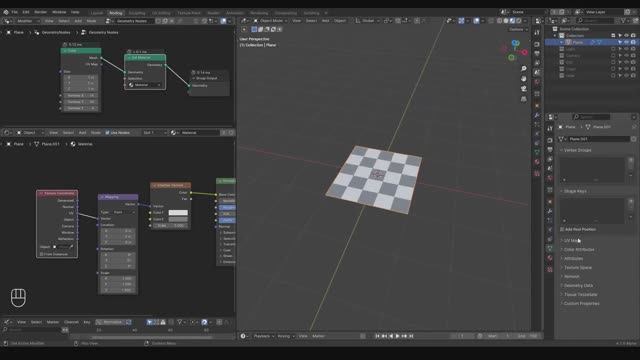
Task: Click the Set Material node header
Action: (x=145, y=58)
